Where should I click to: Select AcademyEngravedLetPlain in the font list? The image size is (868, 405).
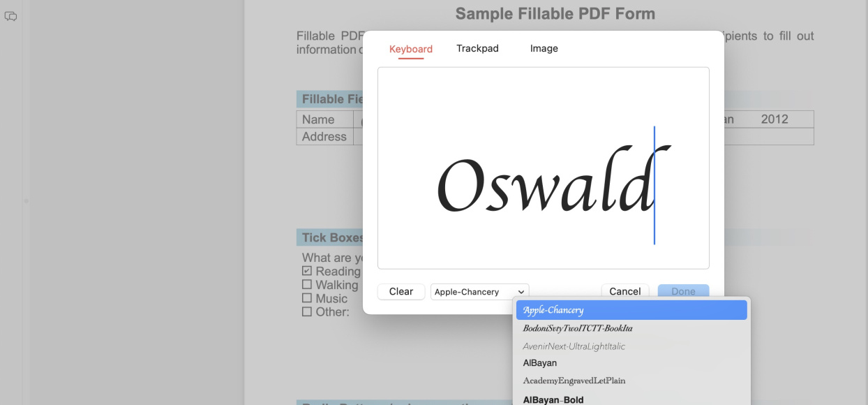pos(630,381)
